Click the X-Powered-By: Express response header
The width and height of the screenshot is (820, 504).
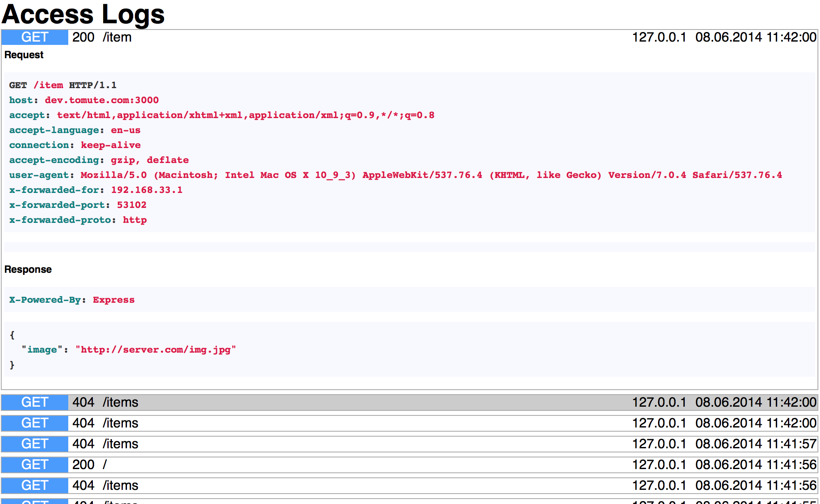click(x=72, y=300)
